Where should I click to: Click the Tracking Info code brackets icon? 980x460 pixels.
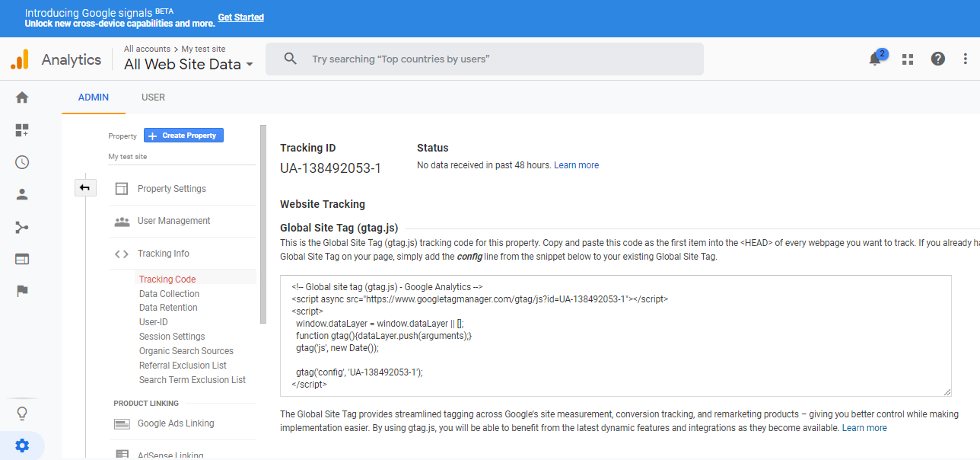coord(122,254)
